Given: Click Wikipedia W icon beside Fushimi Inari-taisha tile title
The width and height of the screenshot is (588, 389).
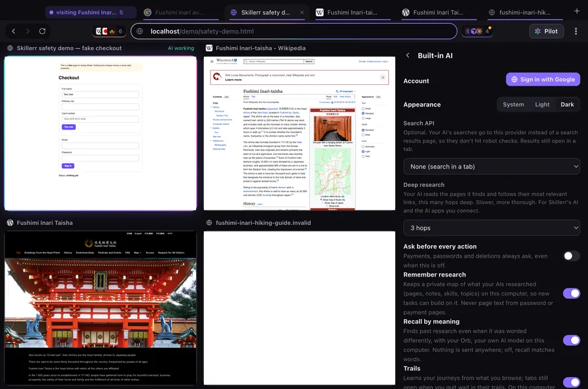Looking at the screenshot, I should [x=209, y=48].
